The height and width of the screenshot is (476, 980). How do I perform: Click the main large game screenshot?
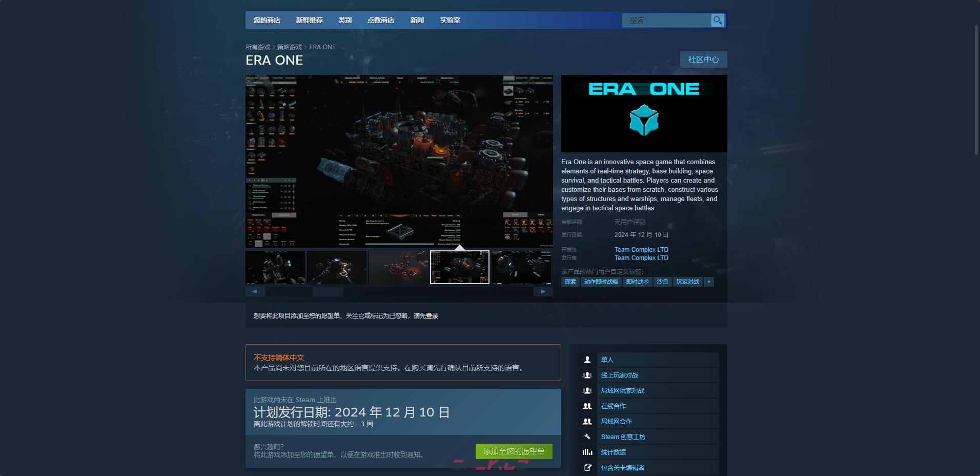tap(399, 162)
